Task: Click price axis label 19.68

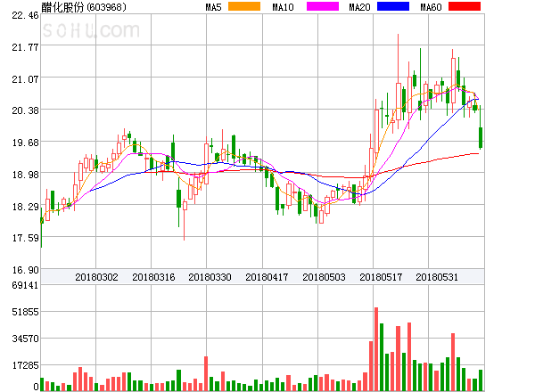Action: 25,143
